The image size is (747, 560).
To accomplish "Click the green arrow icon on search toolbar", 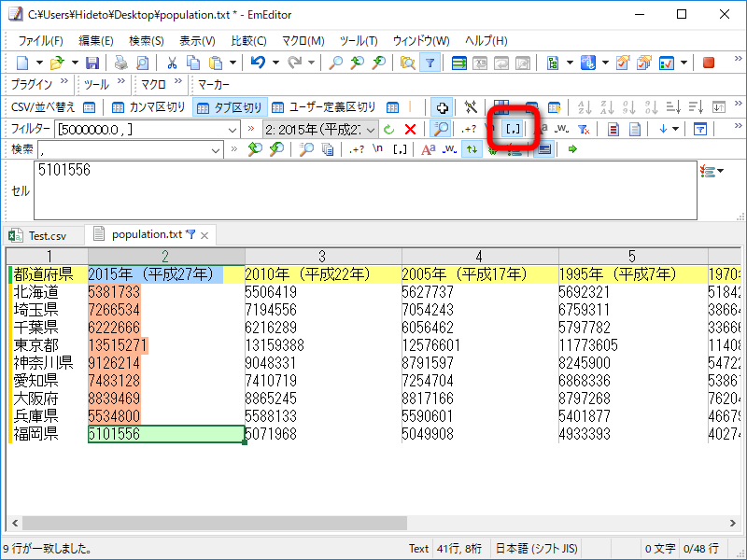I will 572,149.
